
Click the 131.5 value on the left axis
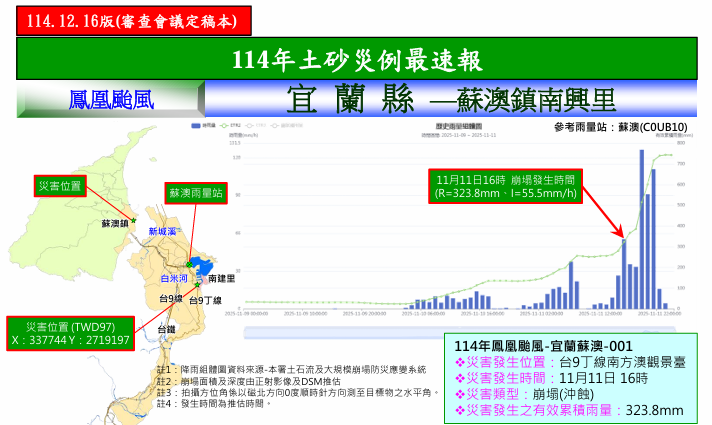tap(235, 143)
